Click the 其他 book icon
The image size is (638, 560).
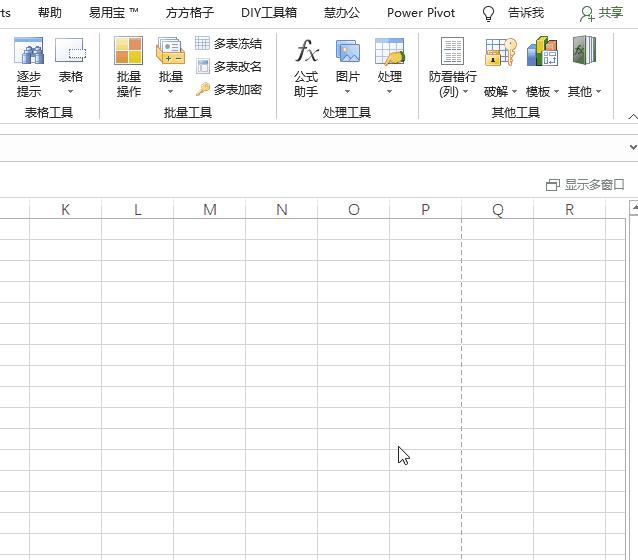(584, 50)
